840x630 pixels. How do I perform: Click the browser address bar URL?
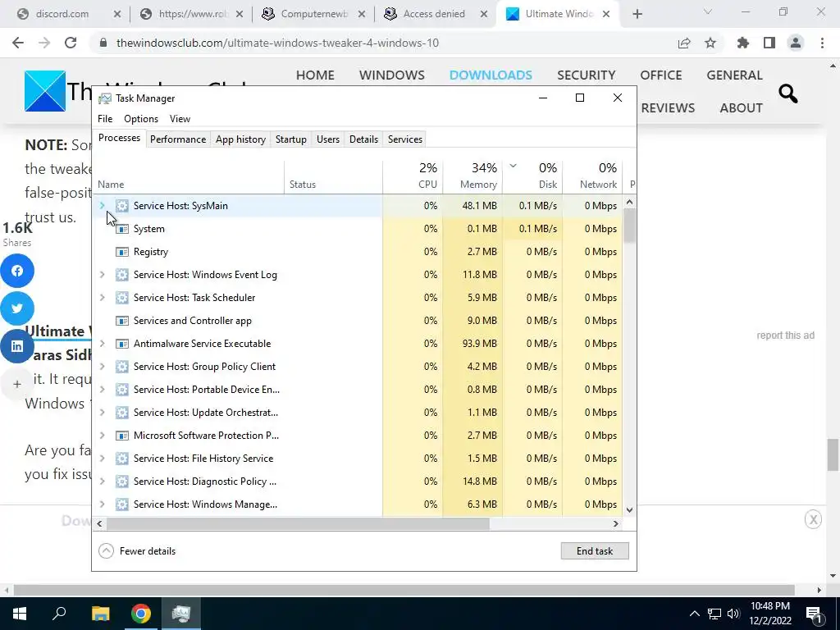pos(277,43)
